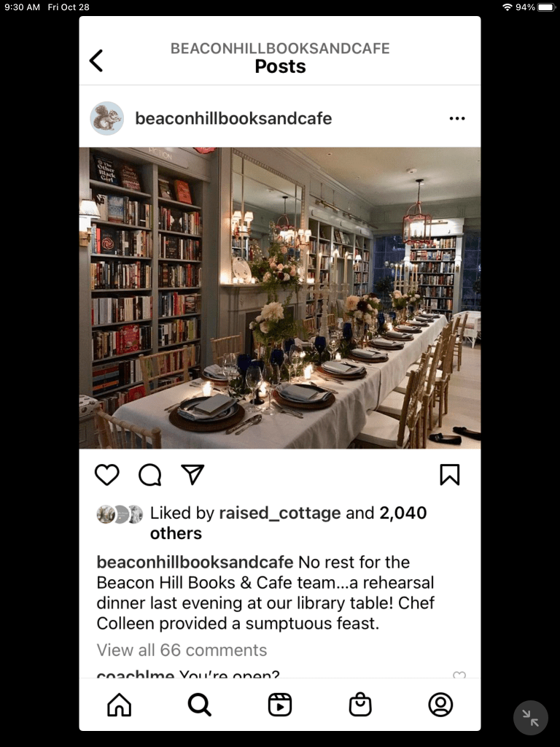Open the Profile tab icon
Viewport: 560px width, 747px height.
point(441,705)
